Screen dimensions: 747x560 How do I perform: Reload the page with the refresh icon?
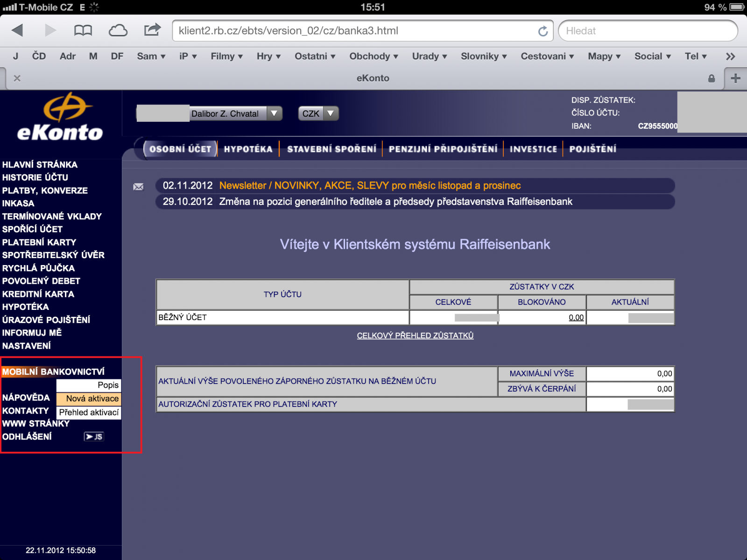[x=543, y=31]
